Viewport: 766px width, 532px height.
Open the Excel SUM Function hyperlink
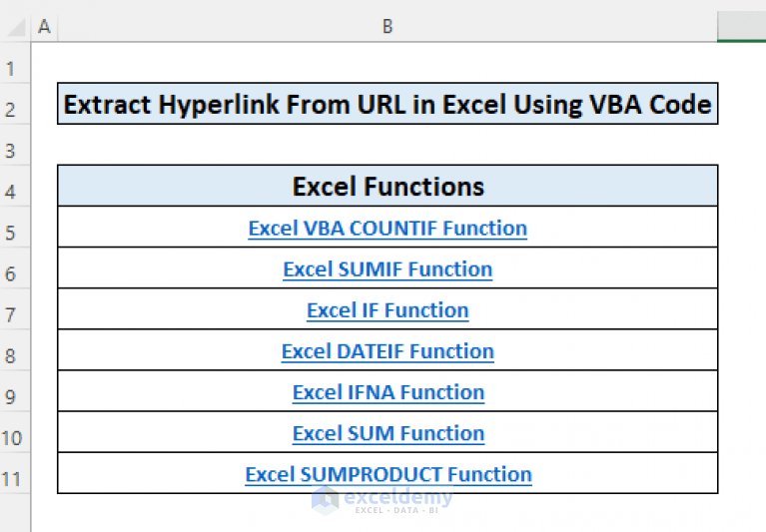(387, 433)
